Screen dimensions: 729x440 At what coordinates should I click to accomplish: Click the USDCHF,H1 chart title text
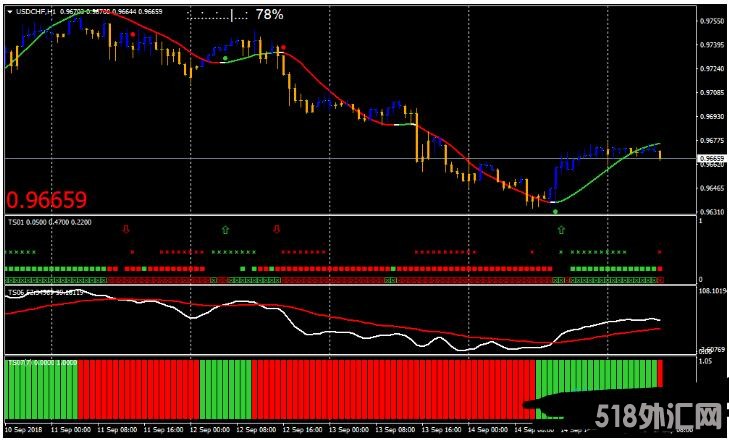click(35, 12)
